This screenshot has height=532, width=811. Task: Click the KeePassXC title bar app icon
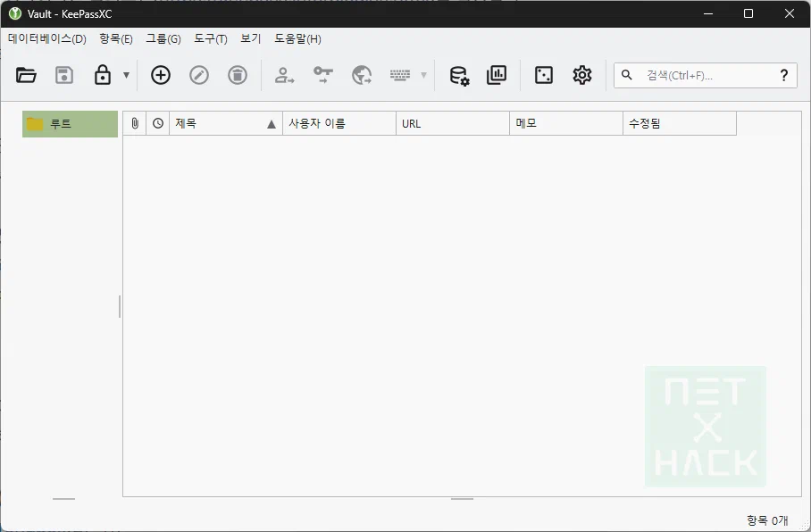(15, 13)
